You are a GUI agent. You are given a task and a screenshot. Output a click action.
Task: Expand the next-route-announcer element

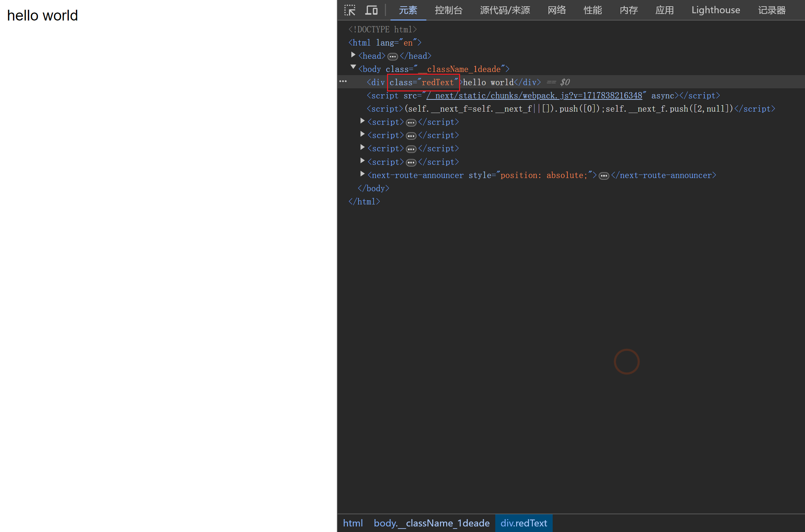point(362,174)
